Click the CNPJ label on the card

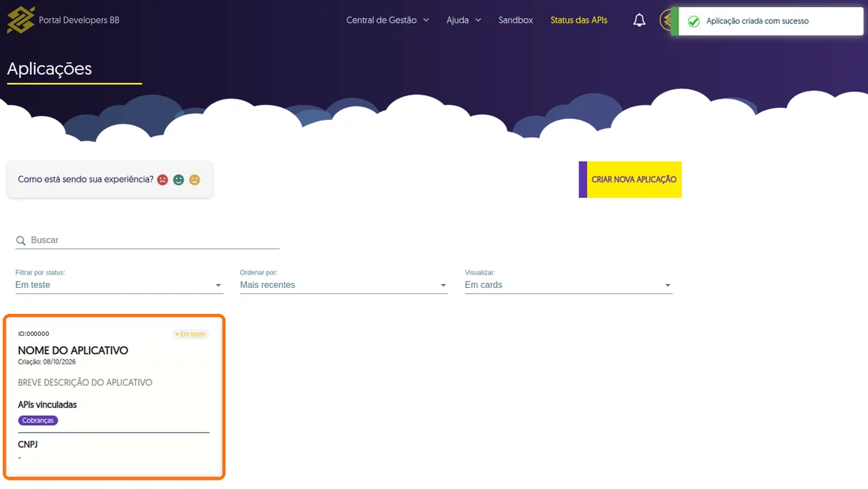tap(28, 444)
